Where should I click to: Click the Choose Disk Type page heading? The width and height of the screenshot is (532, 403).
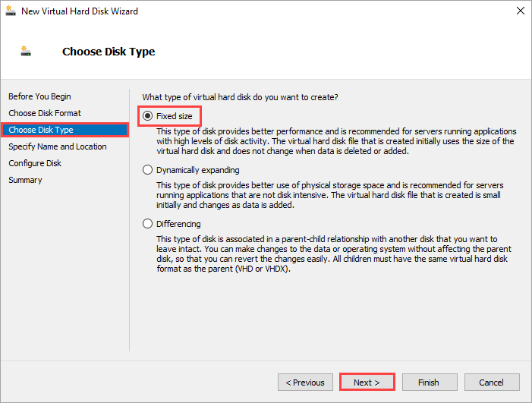tap(109, 52)
